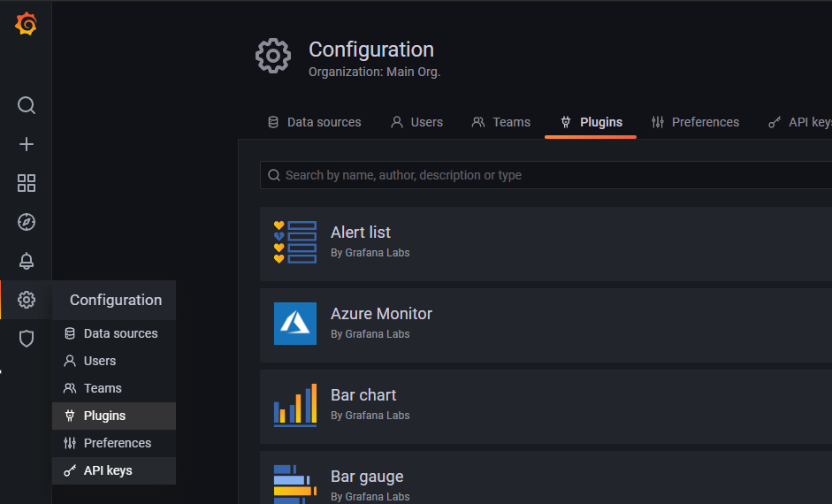The height and width of the screenshot is (504, 832).
Task: Select the Plugins tab
Action: [x=591, y=122]
